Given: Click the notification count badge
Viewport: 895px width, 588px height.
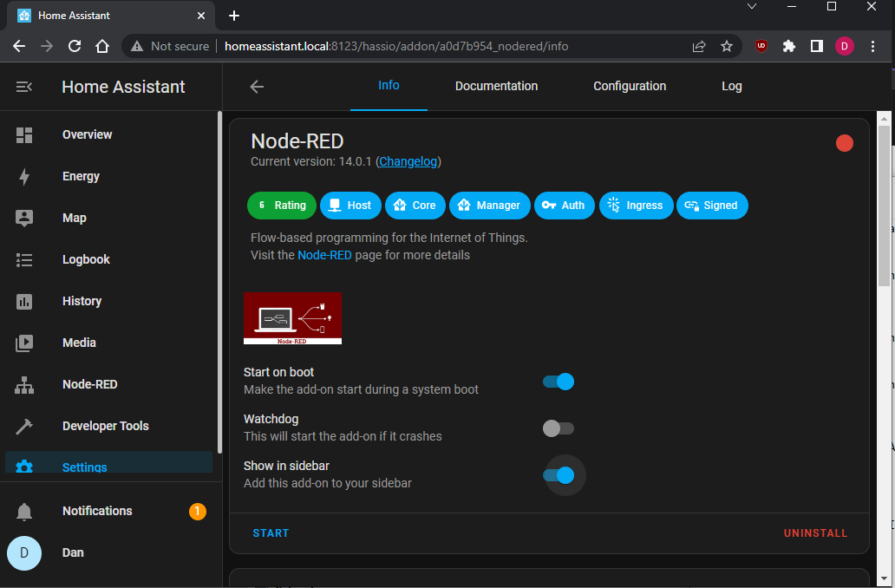Looking at the screenshot, I should click(x=198, y=512).
